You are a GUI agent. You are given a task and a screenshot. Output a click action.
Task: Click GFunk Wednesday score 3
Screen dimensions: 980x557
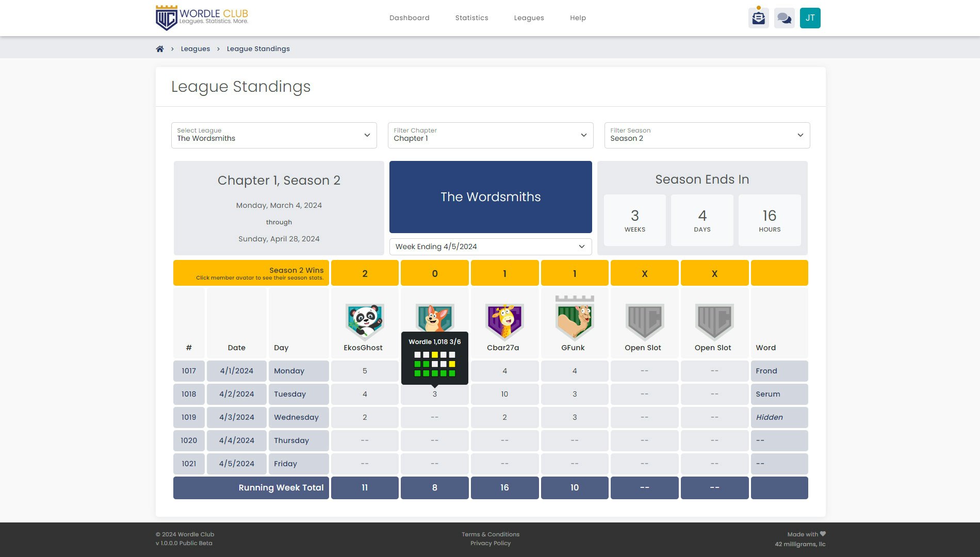click(x=575, y=417)
